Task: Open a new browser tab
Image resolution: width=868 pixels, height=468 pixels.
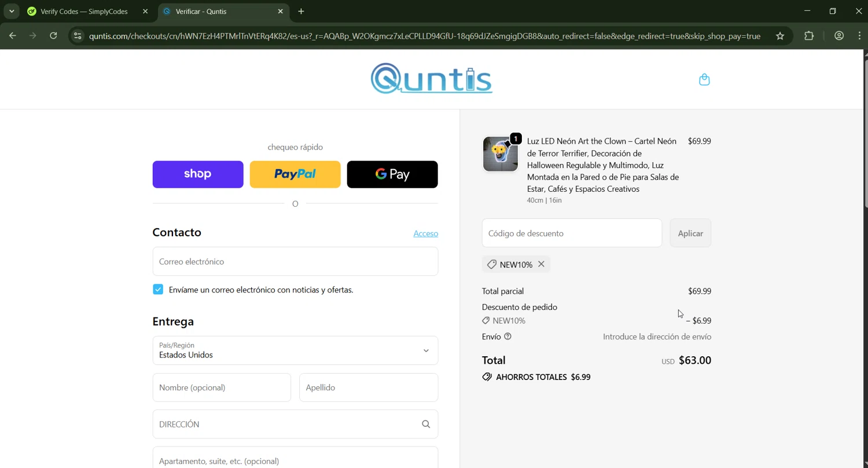Action: pyautogui.click(x=301, y=12)
